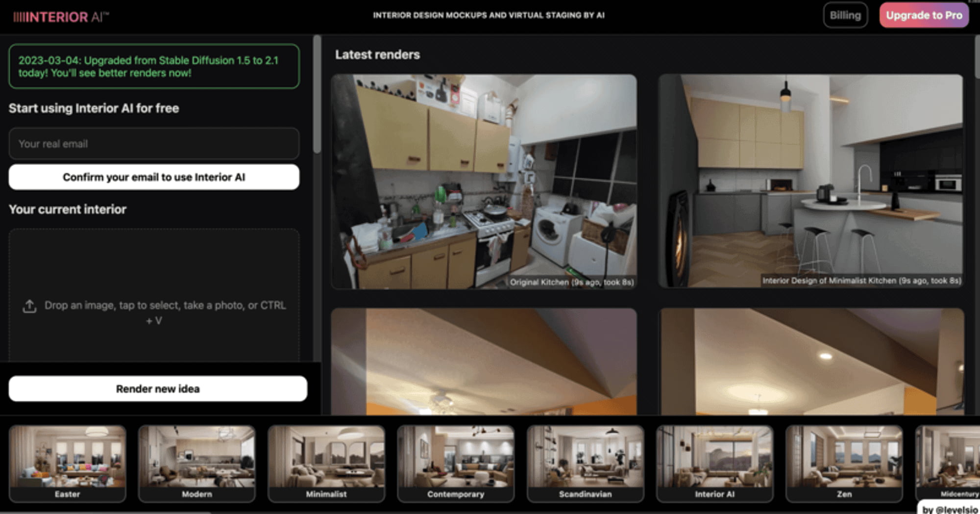Open the Billing page
The image size is (980, 514).
[x=845, y=15]
